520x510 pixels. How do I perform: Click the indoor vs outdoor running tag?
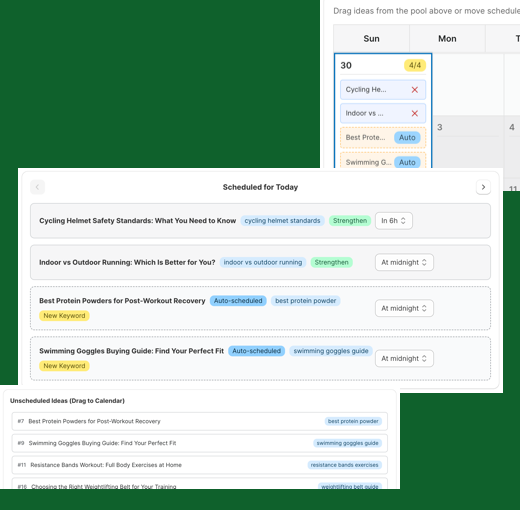click(263, 262)
